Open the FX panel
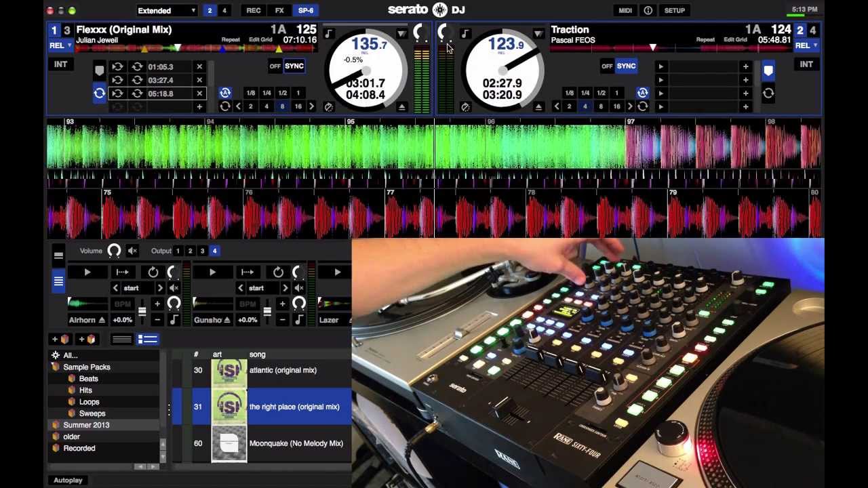The image size is (868, 488). (279, 11)
